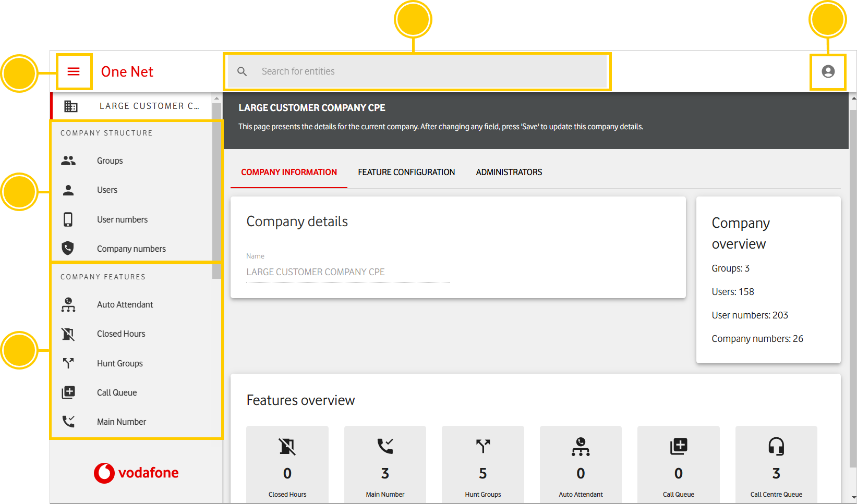857x504 pixels.
Task: Open the Call Centre Queue feature card
Action: click(776, 464)
